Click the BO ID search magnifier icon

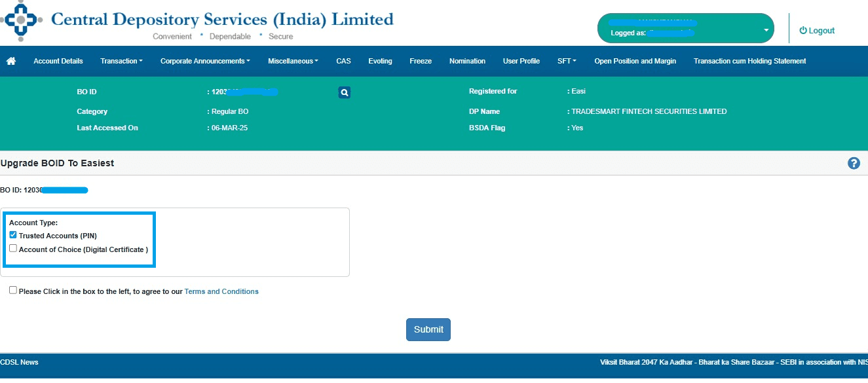pyautogui.click(x=345, y=92)
